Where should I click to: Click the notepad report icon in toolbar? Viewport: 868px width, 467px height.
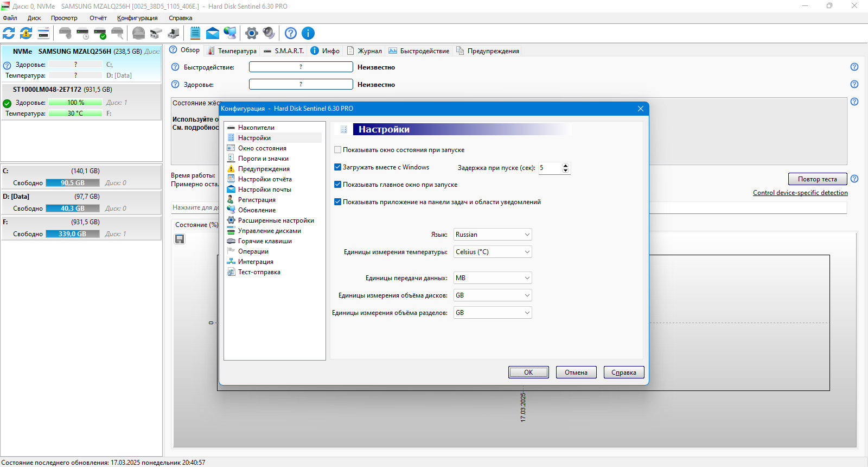tap(195, 33)
